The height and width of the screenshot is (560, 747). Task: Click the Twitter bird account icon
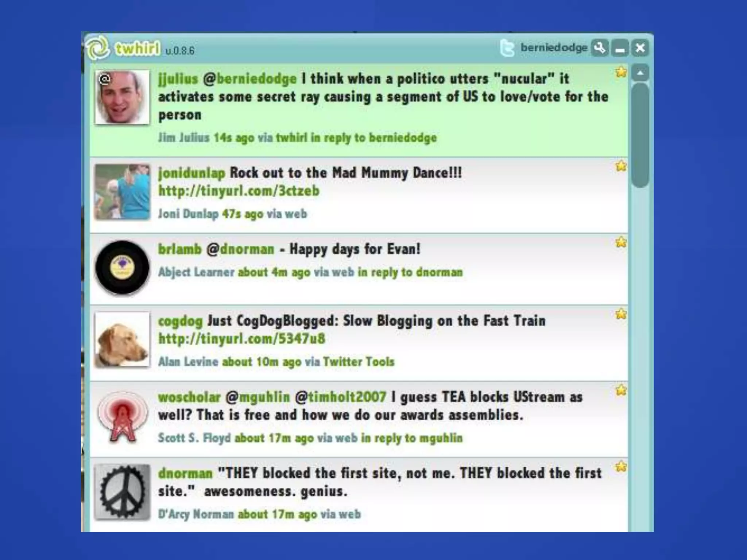pos(507,48)
